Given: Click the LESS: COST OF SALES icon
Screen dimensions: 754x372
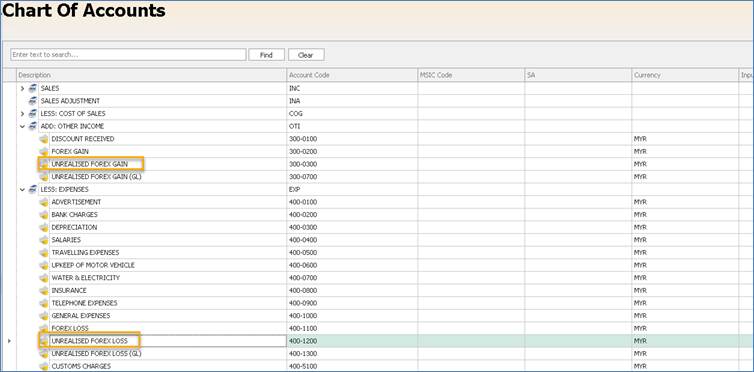Looking at the screenshot, I should pyautogui.click(x=33, y=113).
